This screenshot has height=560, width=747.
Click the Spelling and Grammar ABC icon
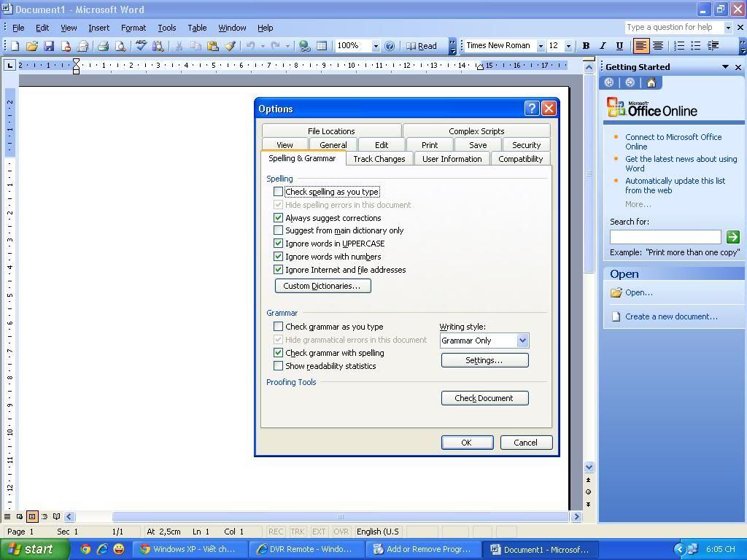click(141, 46)
